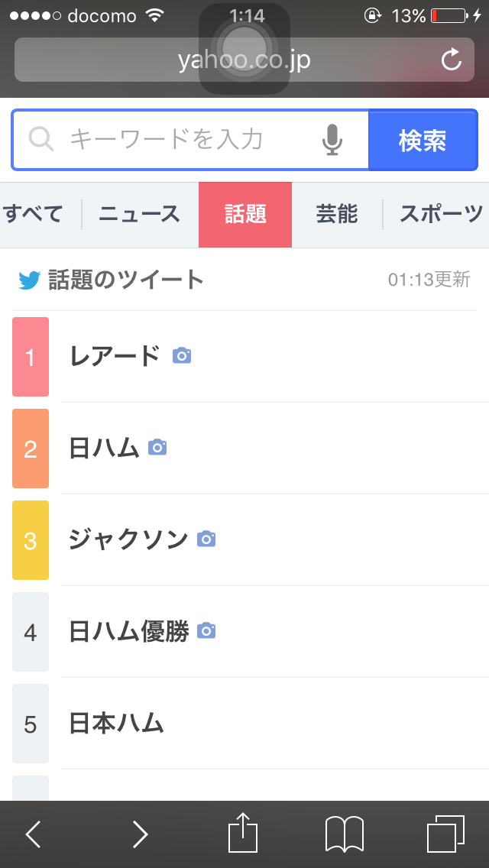The width and height of the screenshot is (489, 868).
Task: Open the スポーツ tab
Action: (441, 215)
